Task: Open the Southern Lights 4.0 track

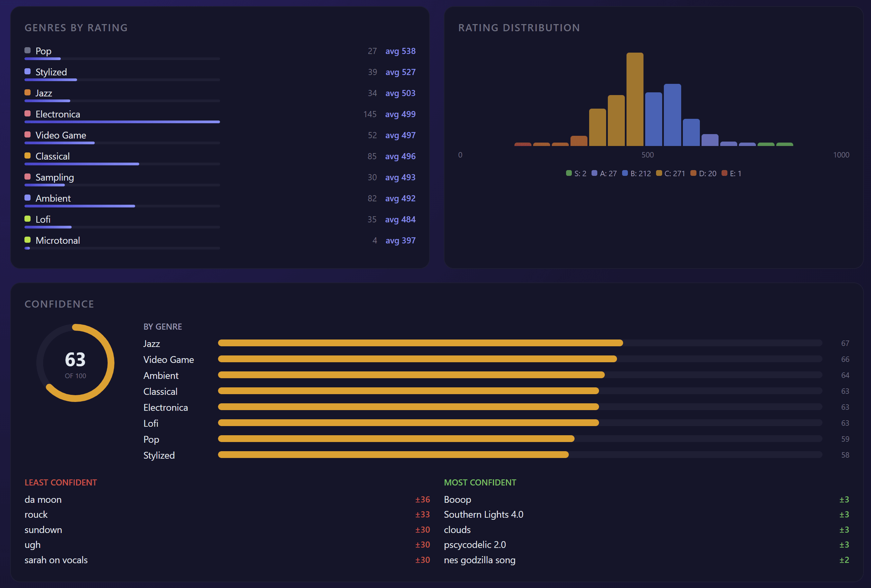Action: (484, 514)
